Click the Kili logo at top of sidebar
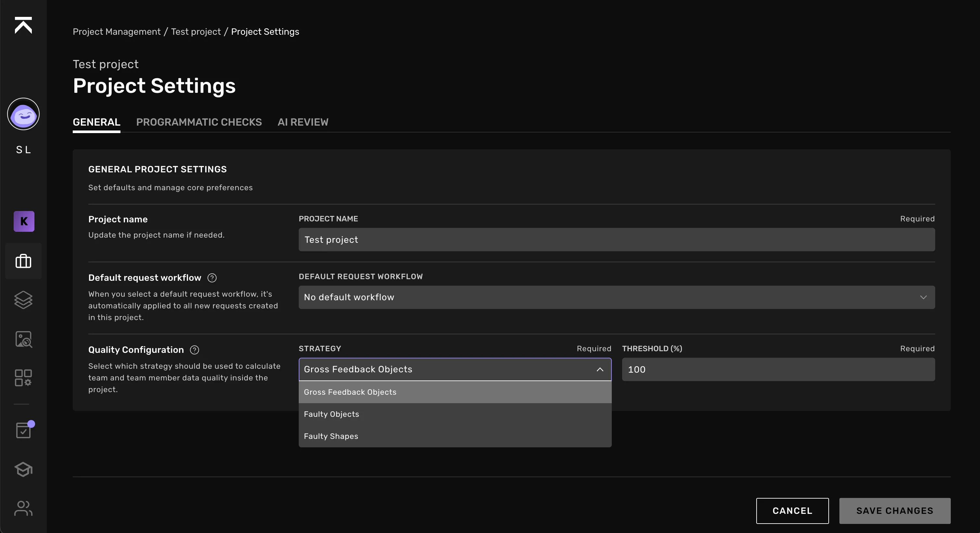This screenshot has width=980, height=533. [x=23, y=25]
